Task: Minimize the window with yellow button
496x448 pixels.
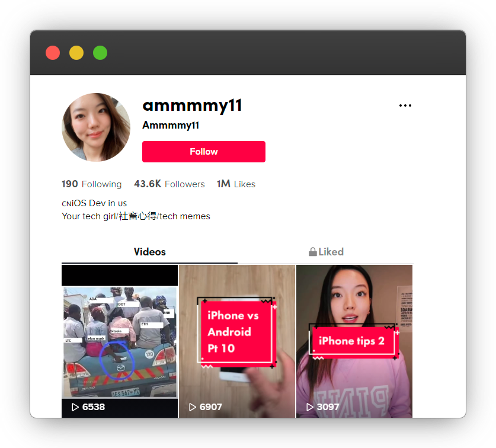Action: click(76, 53)
